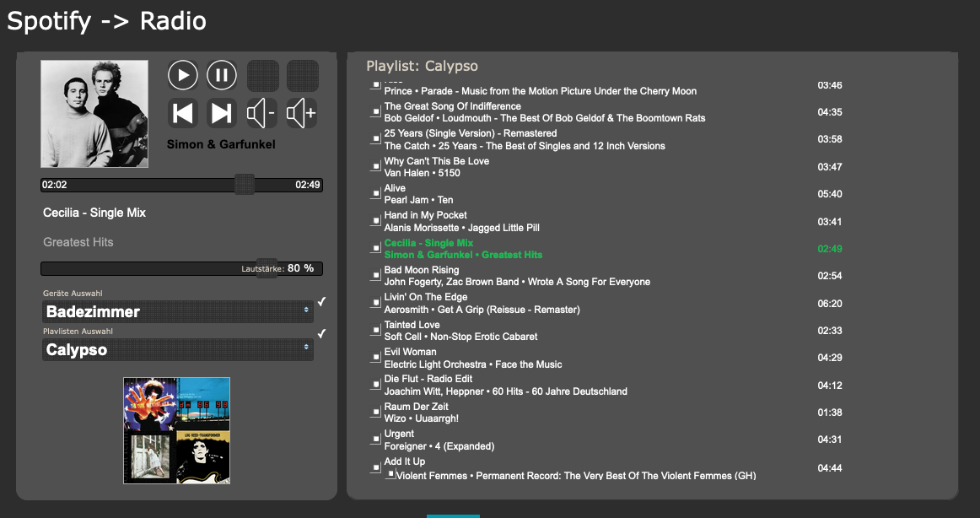Click the Lautstärke volume slider handle

point(267,268)
